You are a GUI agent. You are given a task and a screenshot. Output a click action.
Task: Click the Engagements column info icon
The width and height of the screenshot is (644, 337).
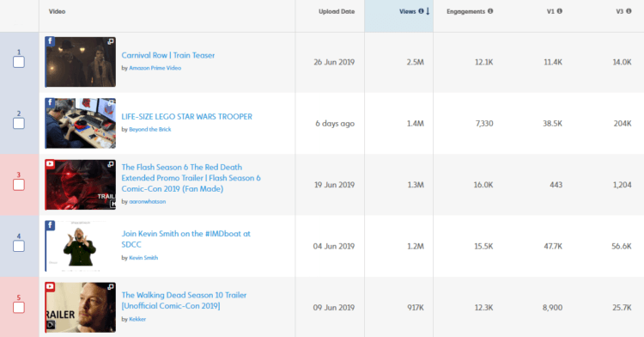point(490,11)
